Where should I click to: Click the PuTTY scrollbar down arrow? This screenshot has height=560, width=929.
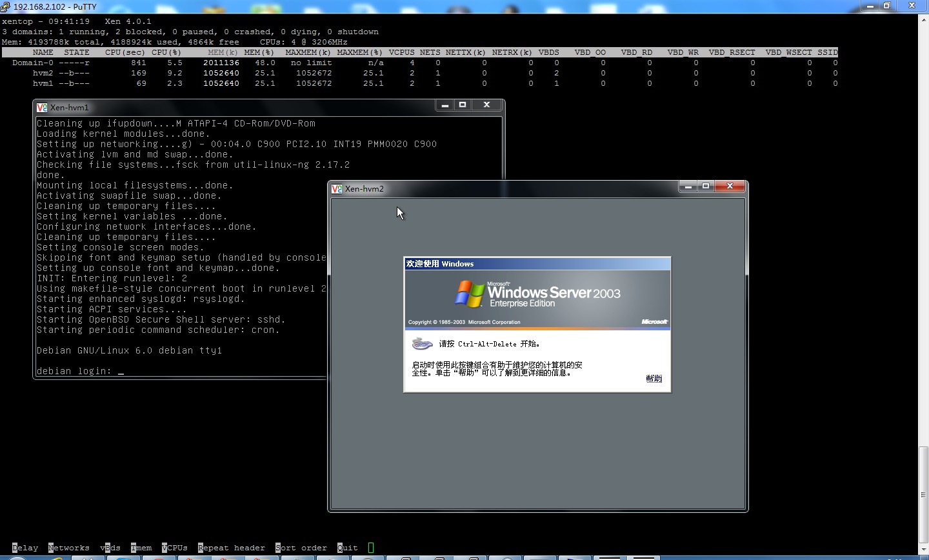(923, 548)
